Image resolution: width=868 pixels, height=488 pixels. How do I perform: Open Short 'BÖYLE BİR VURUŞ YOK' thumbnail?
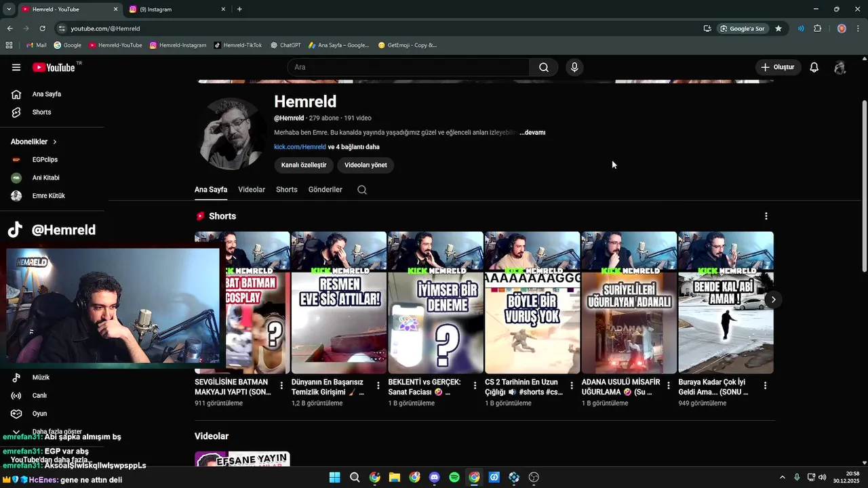coord(532,302)
